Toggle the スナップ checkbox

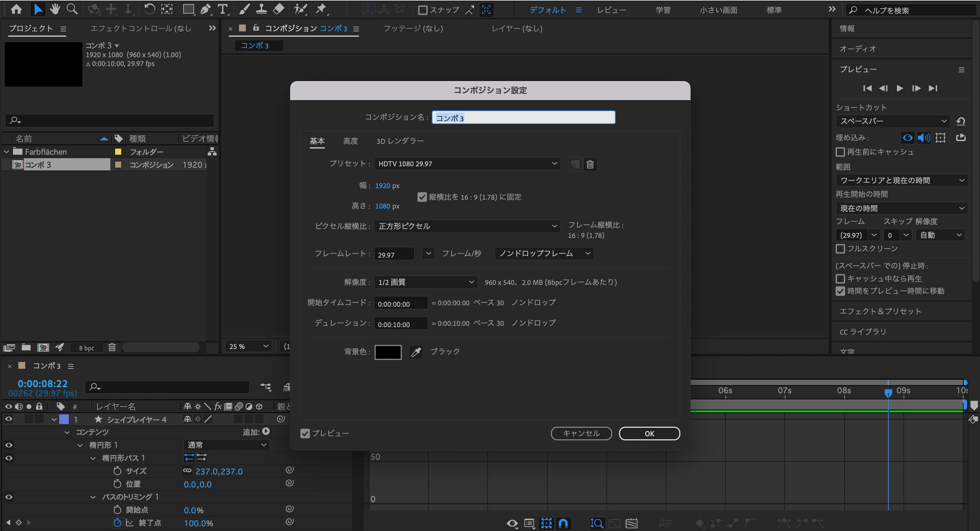pos(422,10)
